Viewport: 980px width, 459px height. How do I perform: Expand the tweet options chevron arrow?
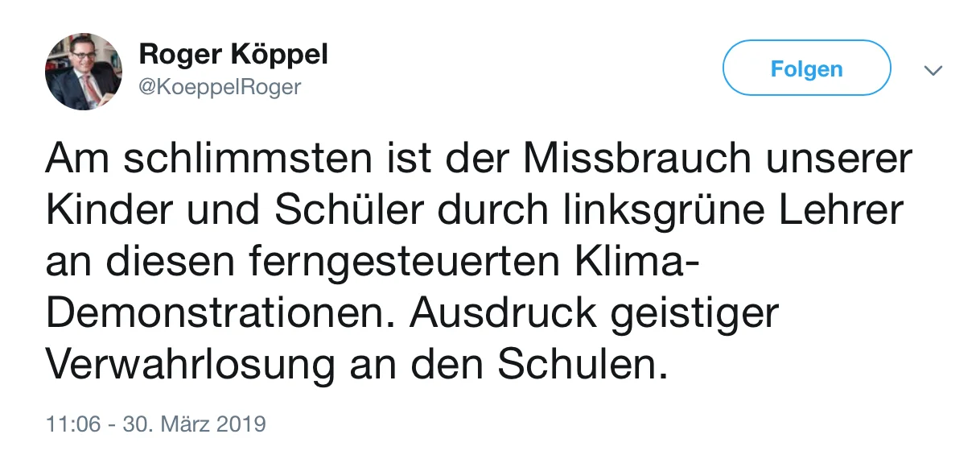[x=933, y=70]
